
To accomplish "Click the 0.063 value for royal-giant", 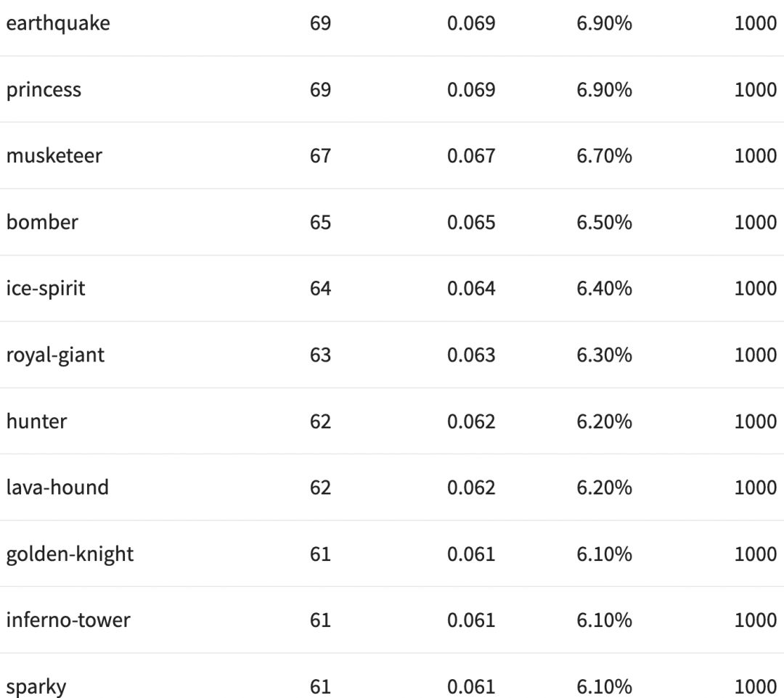I will (x=471, y=355).
